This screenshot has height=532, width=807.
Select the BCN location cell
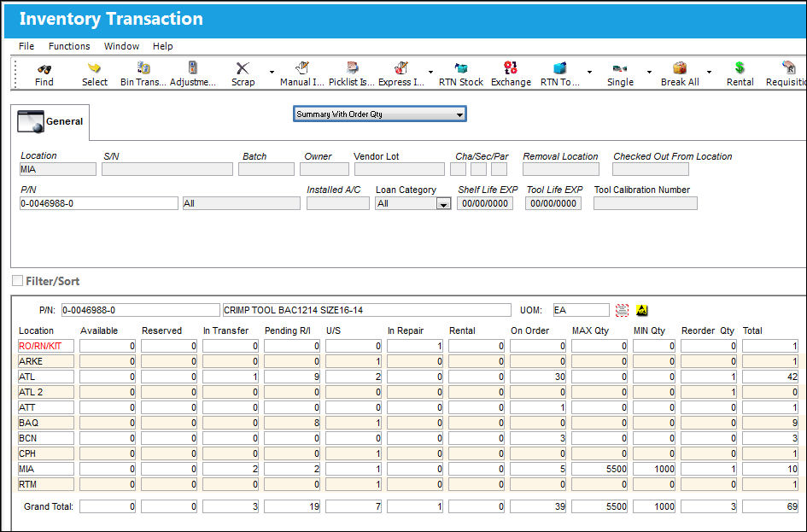pyautogui.click(x=46, y=438)
